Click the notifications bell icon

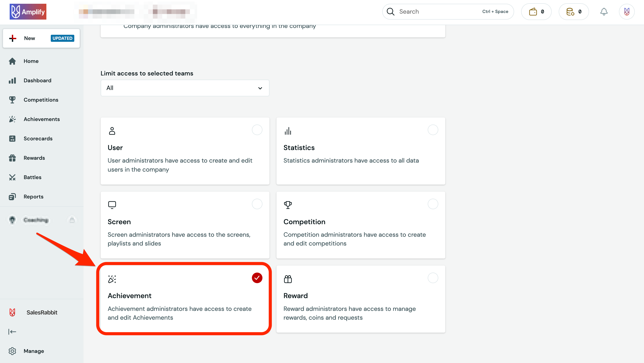click(x=604, y=11)
